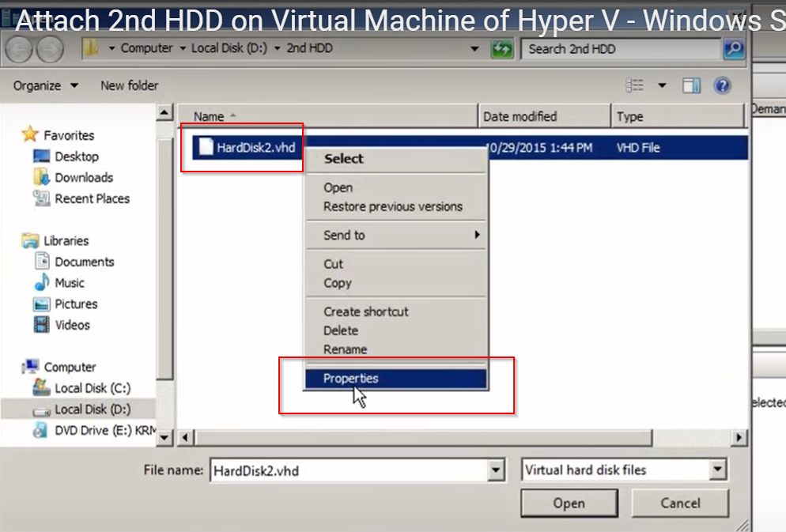The width and height of the screenshot is (786, 532).
Task: Click the horizontal scrollbar left arrow
Action: (x=185, y=437)
